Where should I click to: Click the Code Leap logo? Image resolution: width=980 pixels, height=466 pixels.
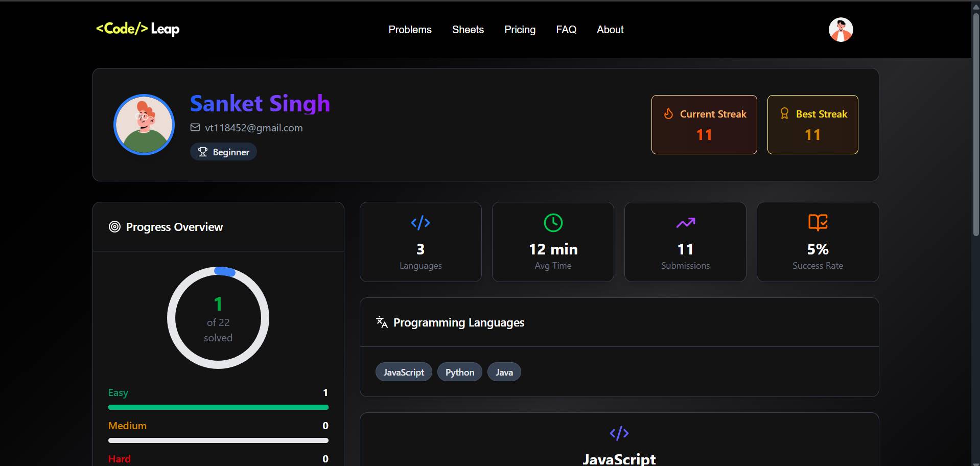point(137,29)
